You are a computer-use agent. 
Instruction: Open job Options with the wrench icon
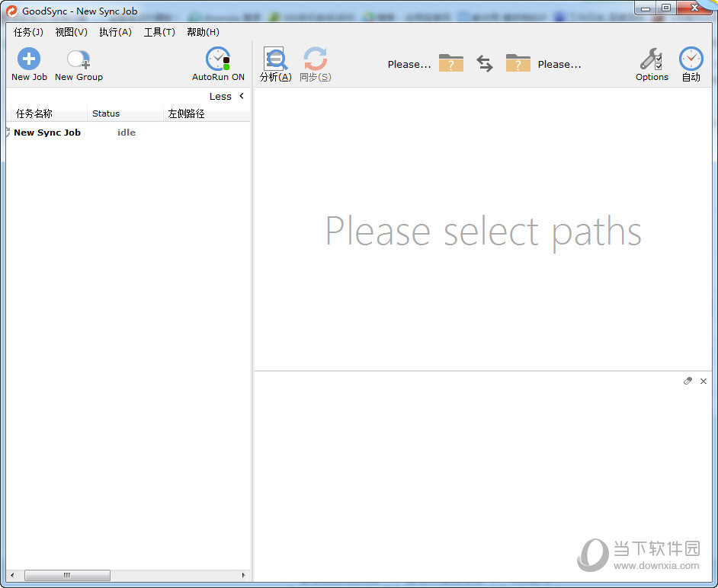point(651,65)
